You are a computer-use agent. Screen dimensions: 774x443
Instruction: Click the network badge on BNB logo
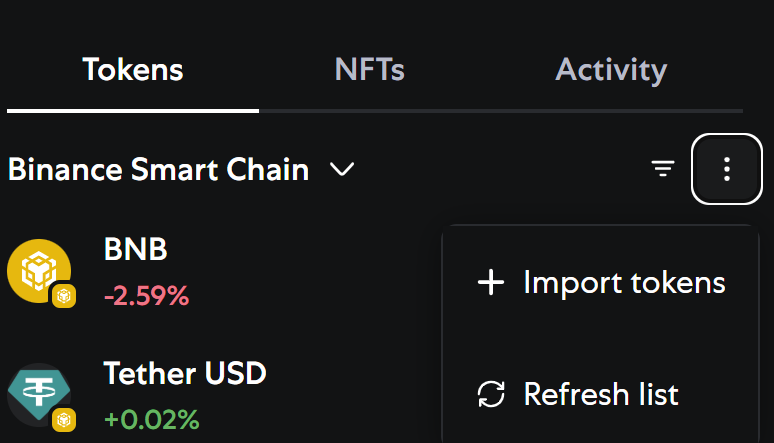(64, 296)
